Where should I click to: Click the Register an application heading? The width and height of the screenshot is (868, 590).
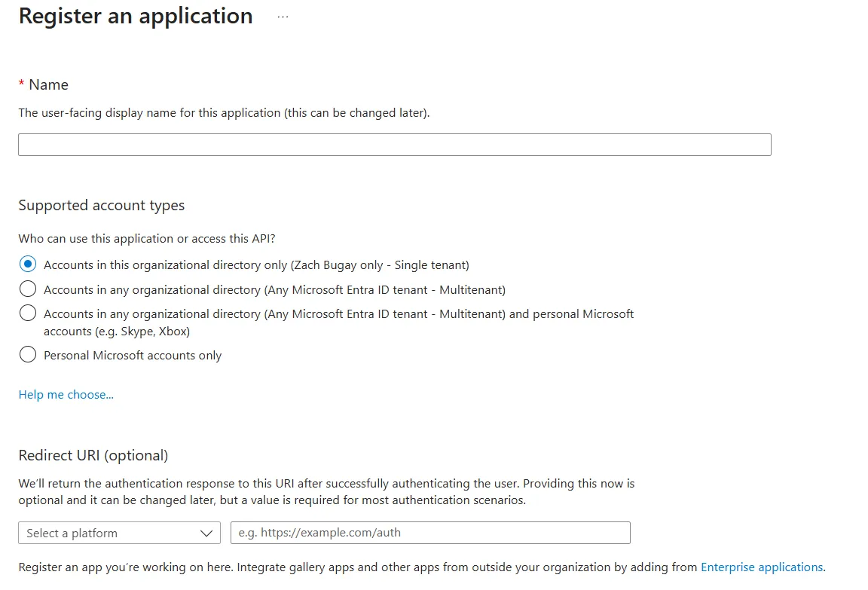point(135,16)
